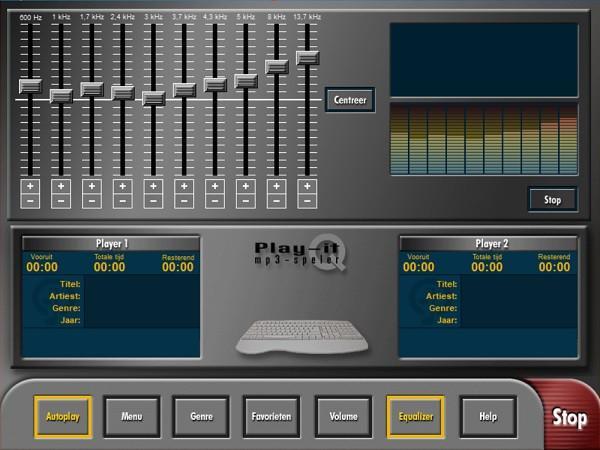Click the Artiest field in Player 2
600x450 pixels.
[x=518, y=296]
